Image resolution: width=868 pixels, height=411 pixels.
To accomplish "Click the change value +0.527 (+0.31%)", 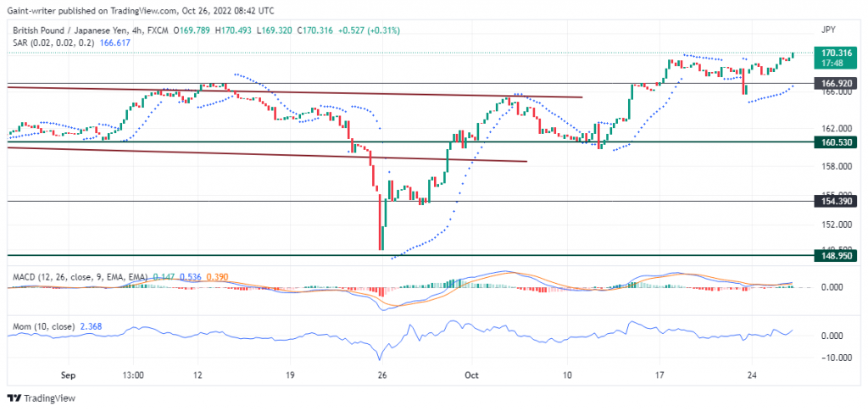I will pyautogui.click(x=367, y=31).
